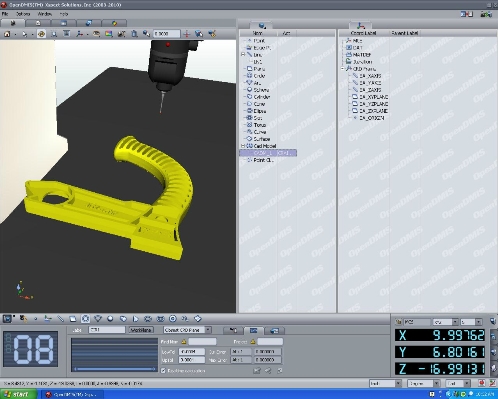Screen dimensions: 498x399
Task: Click the Parent Label column header
Action: tap(405, 33)
